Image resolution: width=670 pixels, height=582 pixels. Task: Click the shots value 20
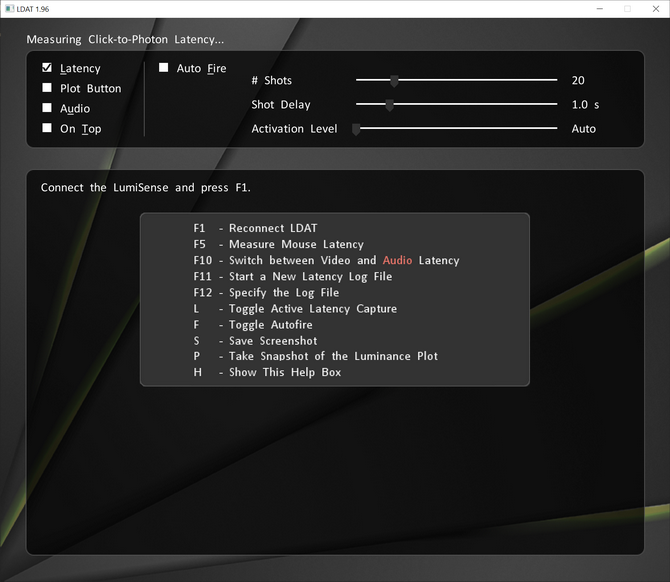(x=578, y=80)
